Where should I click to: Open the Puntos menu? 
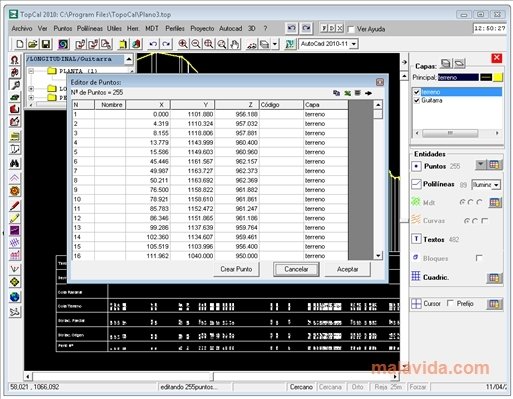pos(63,29)
